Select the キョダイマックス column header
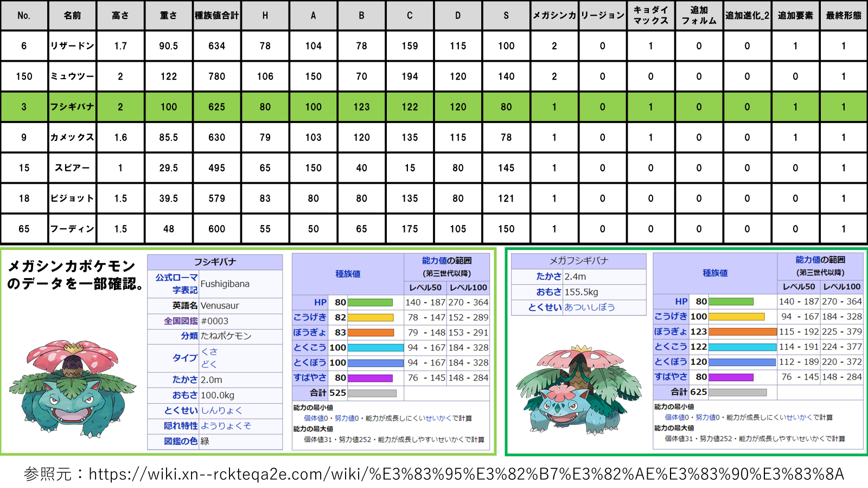Viewport: 868px width, 488px height. tap(650, 15)
